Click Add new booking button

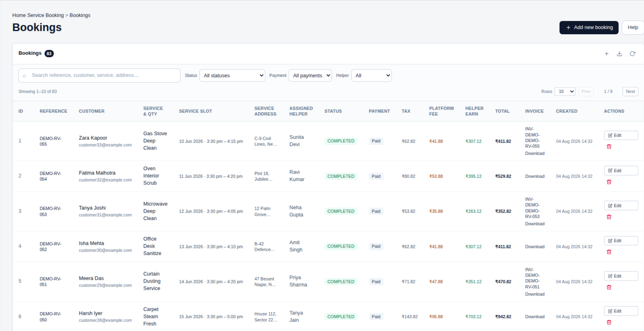[589, 27]
